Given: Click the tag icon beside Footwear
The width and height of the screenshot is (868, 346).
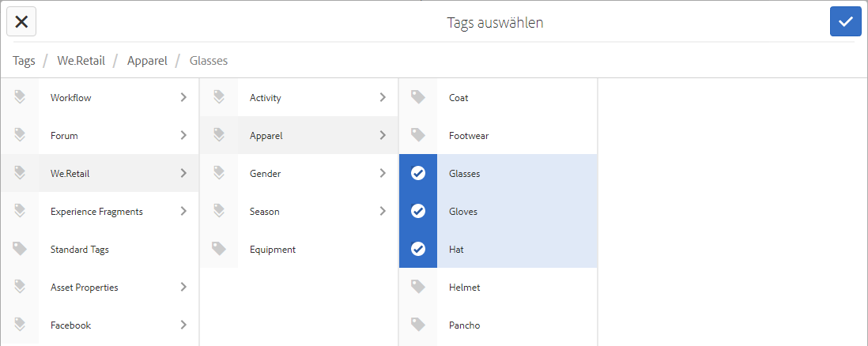Looking at the screenshot, I should click(x=418, y=135).
